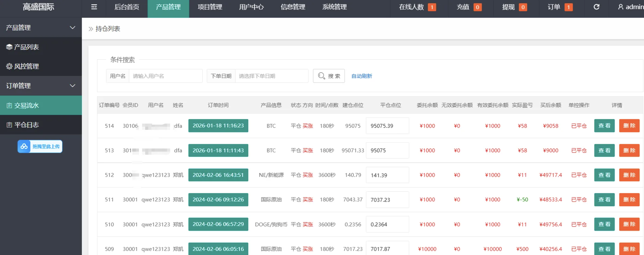Screen dimensions: 644x255
Task: Collapse the 产品管理 sidebar section
Action: pyautogui.click(x=72, y=27)
